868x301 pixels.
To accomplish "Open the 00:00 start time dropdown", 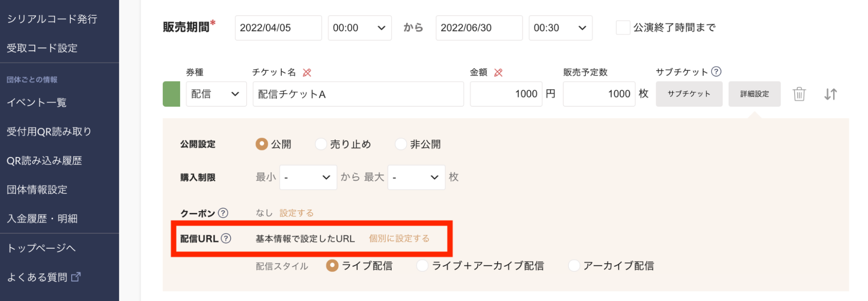I will 360,28.
